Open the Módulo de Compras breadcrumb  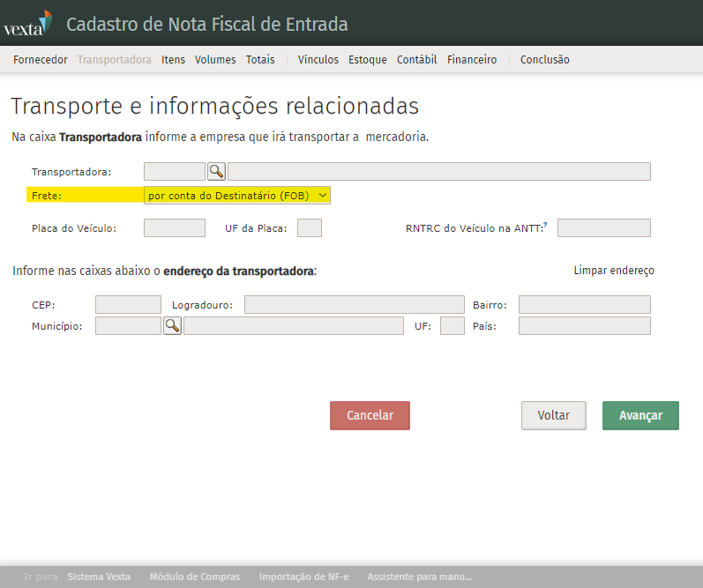point(194,577)
